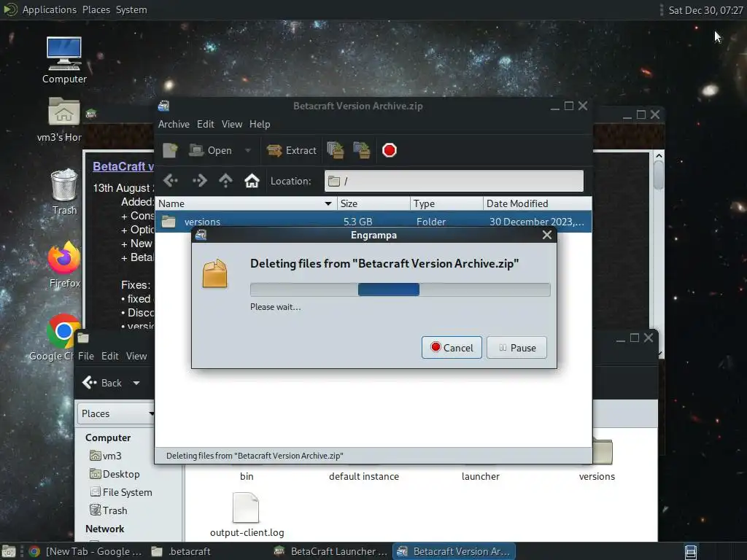Expand the Back history dropdown arrow
Screen dimensions: 747x560
136,383
